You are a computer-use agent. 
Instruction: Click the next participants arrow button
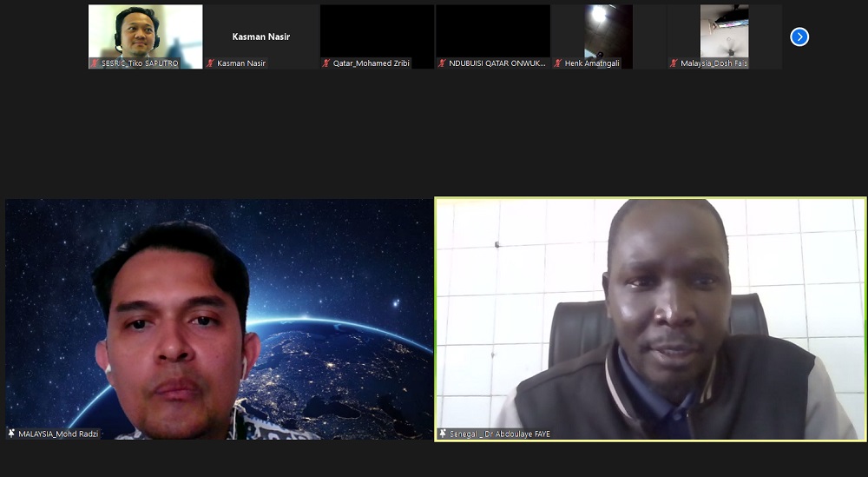(x=799, y=36)
